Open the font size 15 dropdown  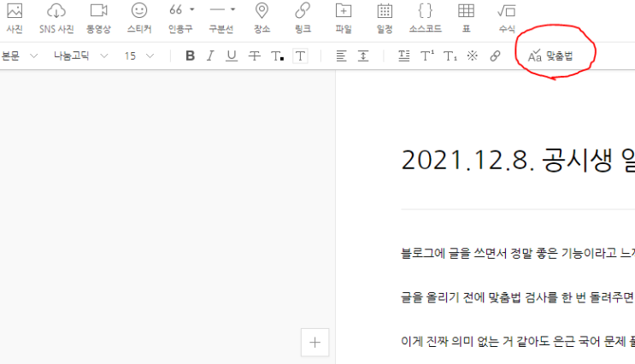click(x=139, y=56)
